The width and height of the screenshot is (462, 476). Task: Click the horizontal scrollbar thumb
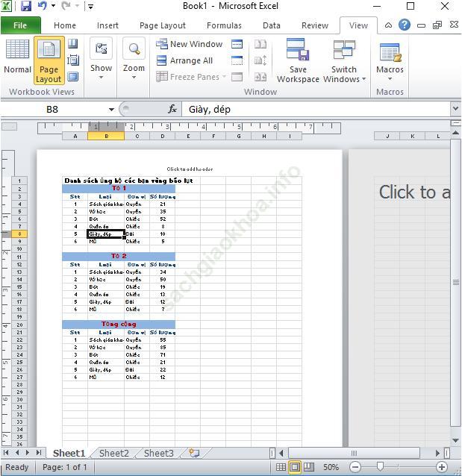[x=354, y=453]
